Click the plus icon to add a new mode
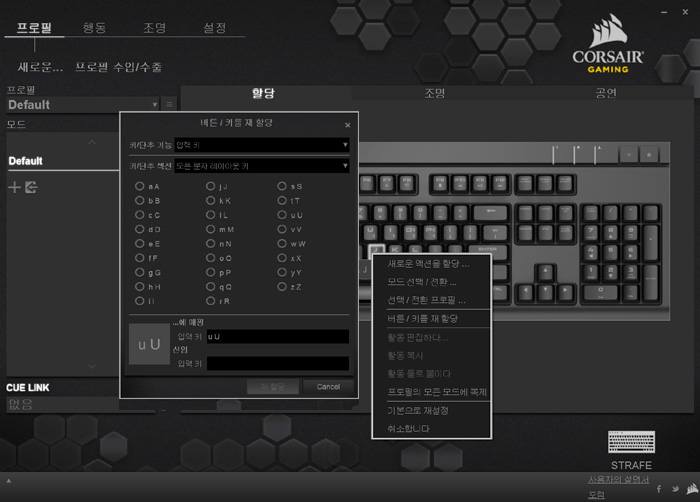Screen dimensions: 700x502 pos(14,187)
